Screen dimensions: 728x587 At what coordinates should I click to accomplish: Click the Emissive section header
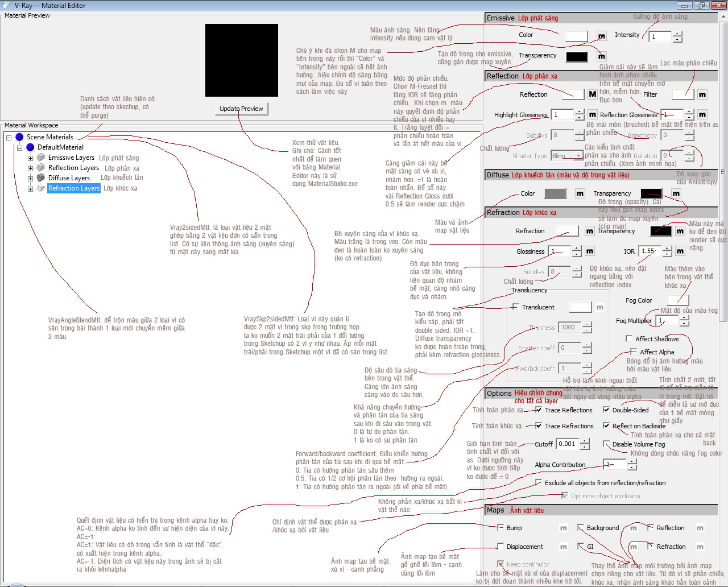click(x=602, y=18)
